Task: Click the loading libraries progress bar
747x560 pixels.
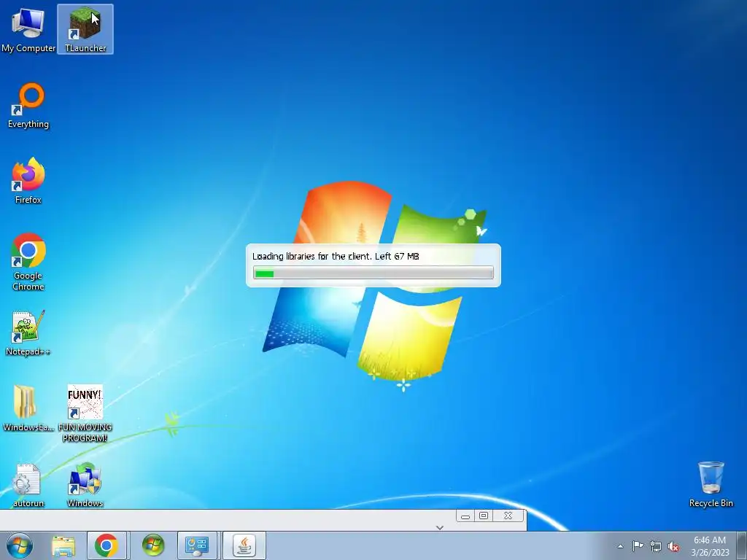Action: (373, 273)
